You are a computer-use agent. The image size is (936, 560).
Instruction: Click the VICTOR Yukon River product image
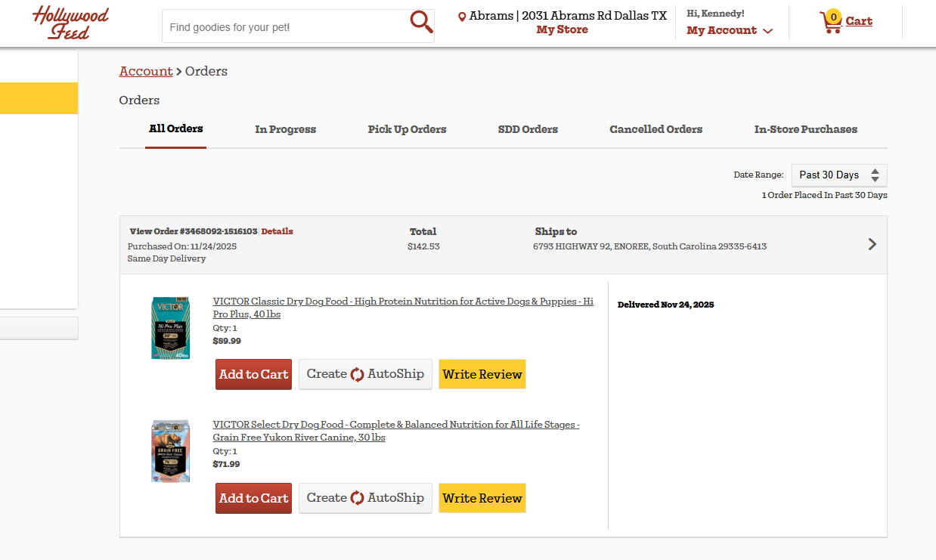tap(170, 451)
